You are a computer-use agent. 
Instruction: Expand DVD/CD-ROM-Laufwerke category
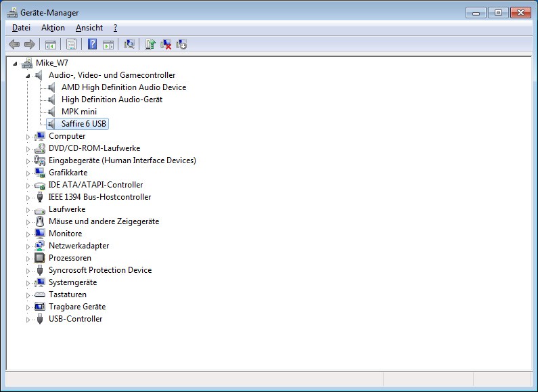28,149
